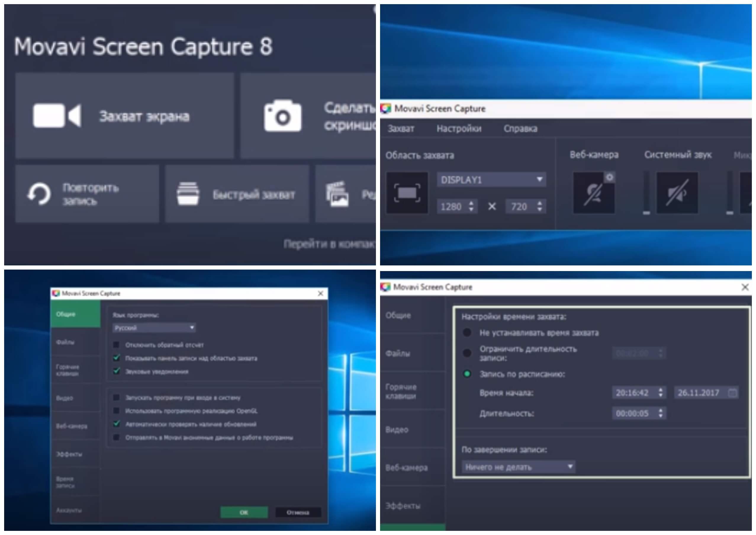
Task: Click the photo camera icon for Сделать скриншот
Action: [x=282, y=115]
